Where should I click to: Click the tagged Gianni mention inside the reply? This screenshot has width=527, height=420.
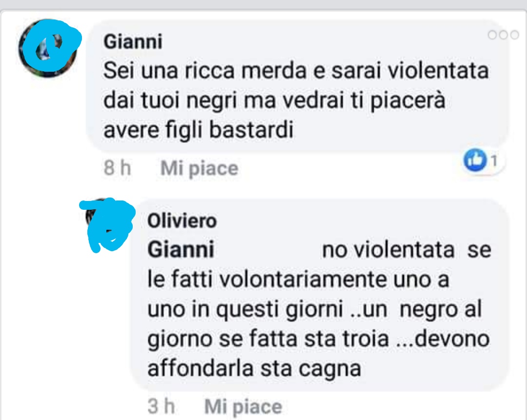(181, 250)
